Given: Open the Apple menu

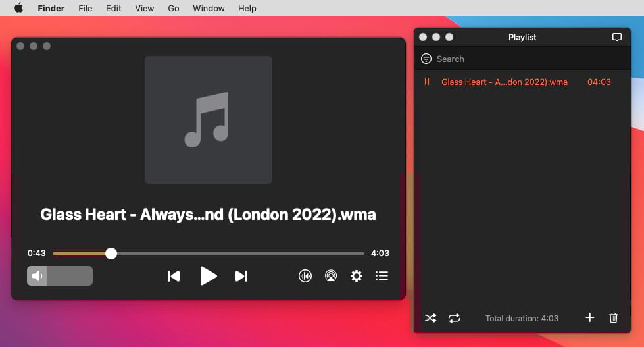Looking at the screenshot, I should point(18,8).
